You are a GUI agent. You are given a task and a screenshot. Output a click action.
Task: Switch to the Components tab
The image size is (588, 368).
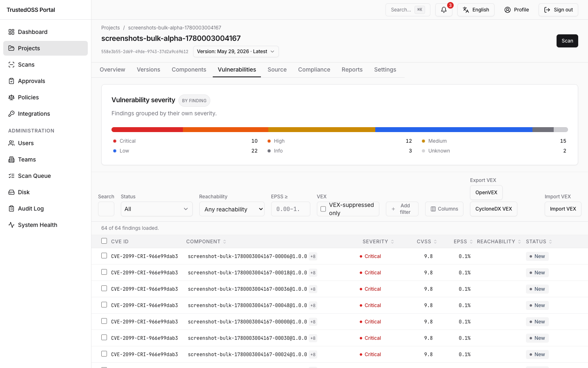pos(189,70)
